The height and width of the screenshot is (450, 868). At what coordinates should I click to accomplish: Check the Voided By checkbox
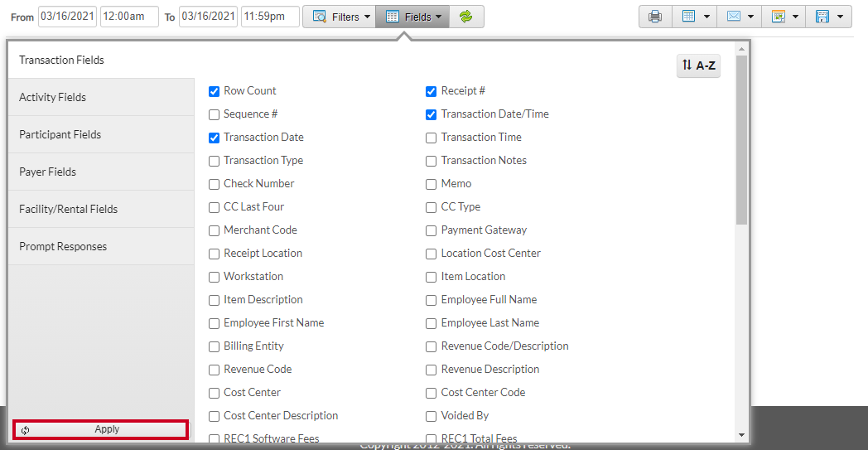(x=432, y=416)
